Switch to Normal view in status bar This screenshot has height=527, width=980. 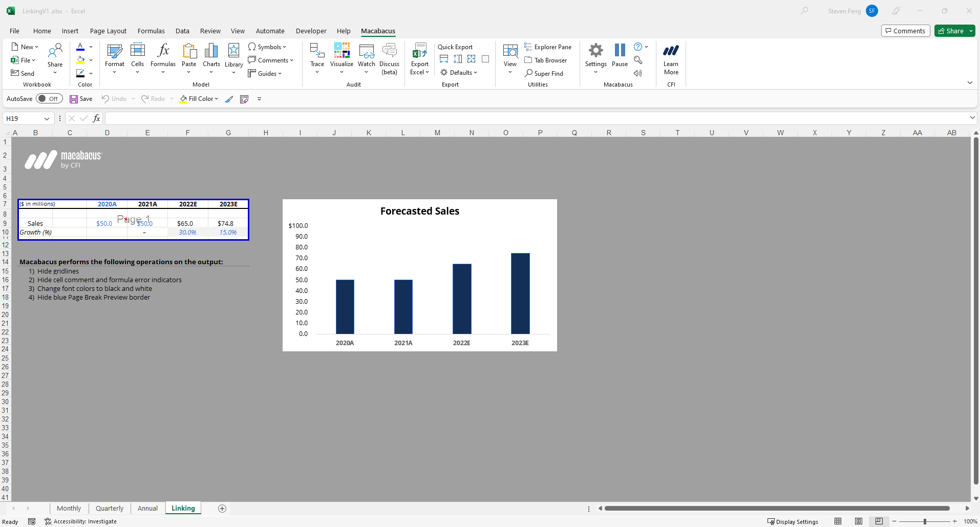[838, 521]
